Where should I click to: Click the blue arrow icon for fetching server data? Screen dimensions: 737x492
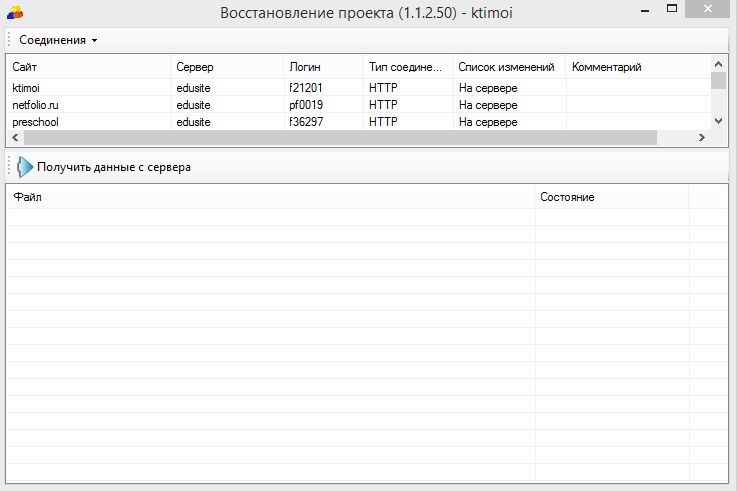click(25, 167)
